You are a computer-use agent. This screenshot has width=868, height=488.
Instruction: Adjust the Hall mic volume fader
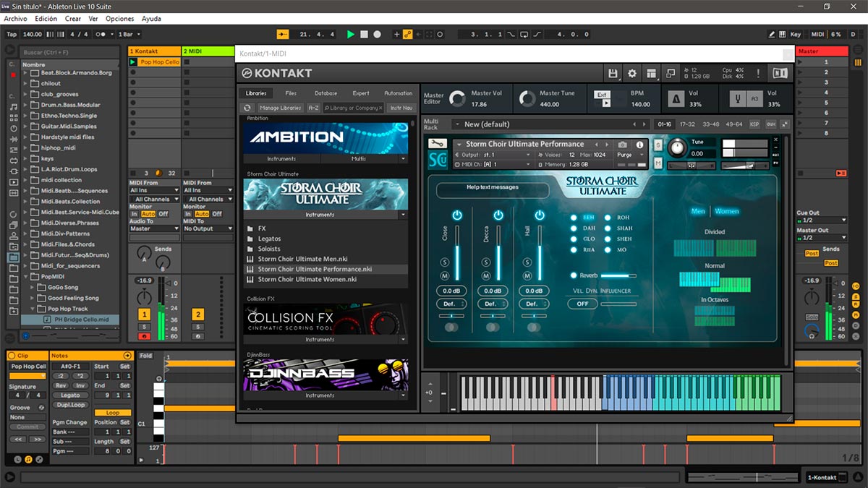[x=539, y=252]
